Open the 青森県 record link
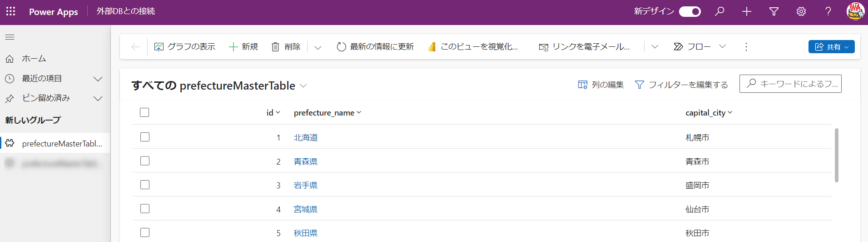 (x=305, y=161)
